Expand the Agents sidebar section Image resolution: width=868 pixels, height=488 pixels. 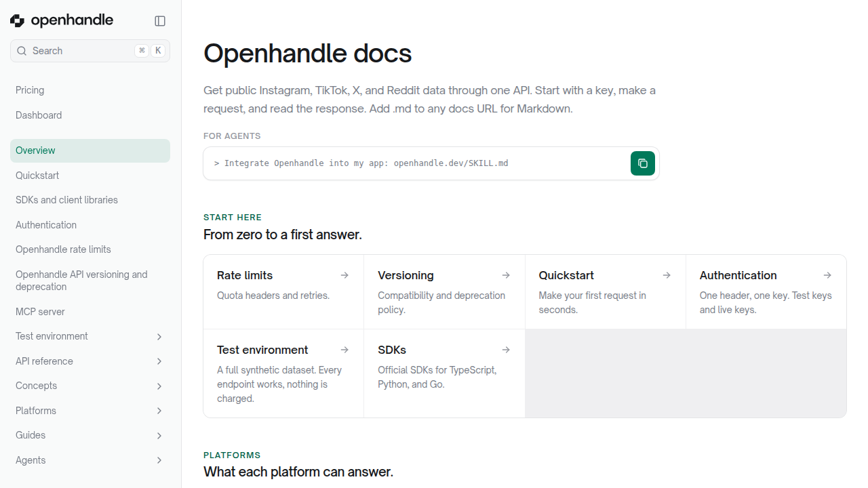coord(159,460)
